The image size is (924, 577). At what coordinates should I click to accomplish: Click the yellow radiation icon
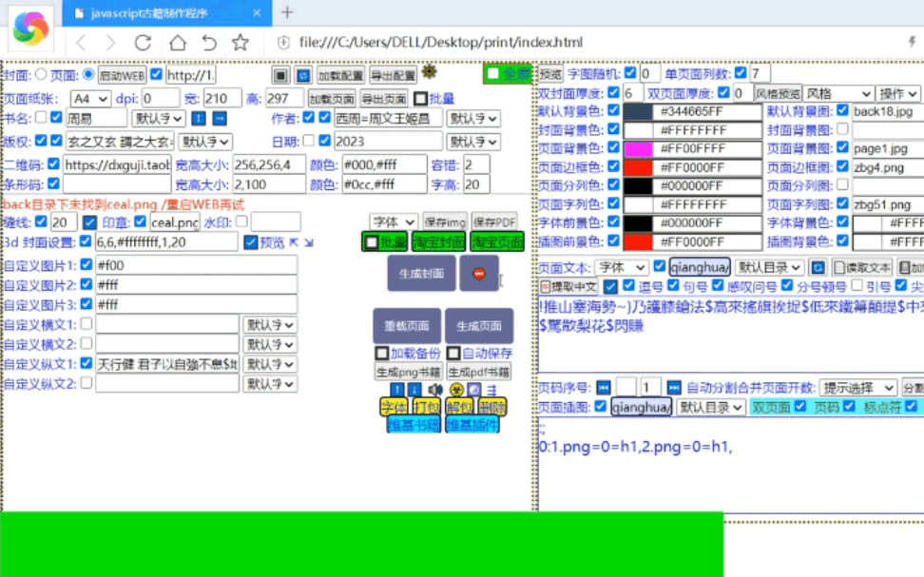coord(456,390)
